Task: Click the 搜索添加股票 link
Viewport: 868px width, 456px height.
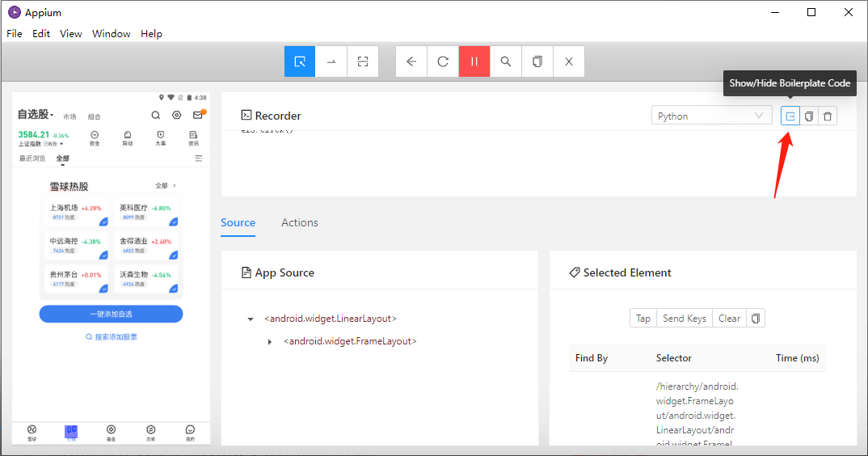Action: (x=112, y=337)
